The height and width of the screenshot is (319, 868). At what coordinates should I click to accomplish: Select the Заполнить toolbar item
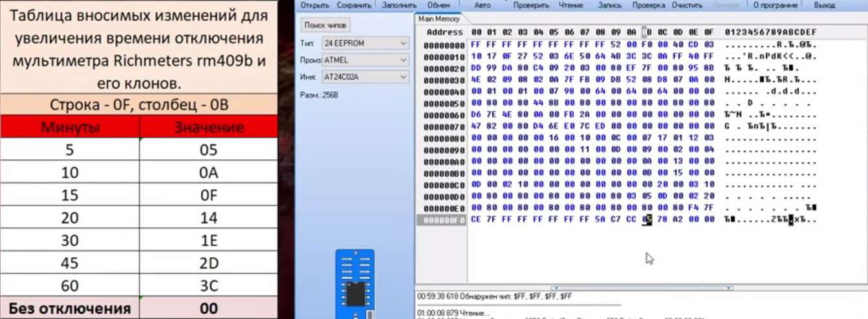pos(399,5)
